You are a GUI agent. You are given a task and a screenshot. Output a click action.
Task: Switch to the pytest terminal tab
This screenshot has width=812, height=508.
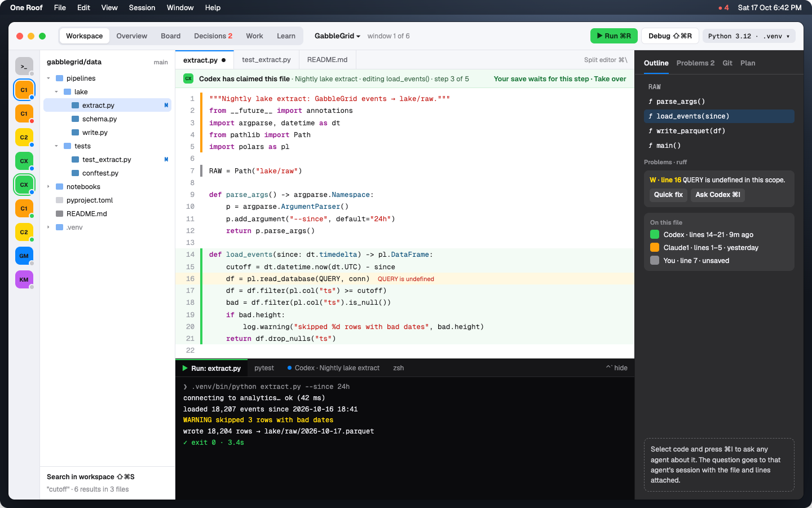tap(264, 368)
